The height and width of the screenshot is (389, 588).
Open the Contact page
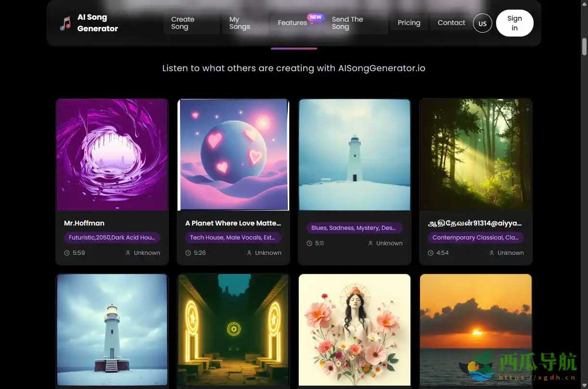click(x=451, y=23)
